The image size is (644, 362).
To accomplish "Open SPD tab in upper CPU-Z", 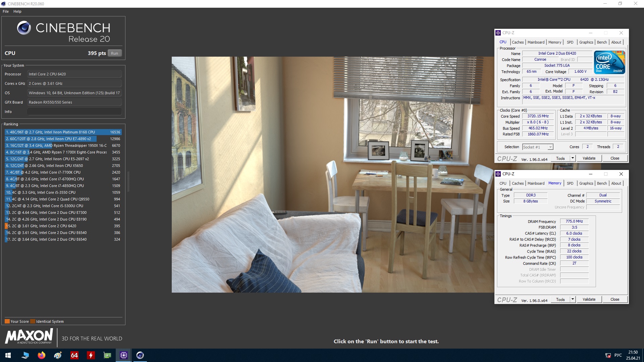I will 570,42.
